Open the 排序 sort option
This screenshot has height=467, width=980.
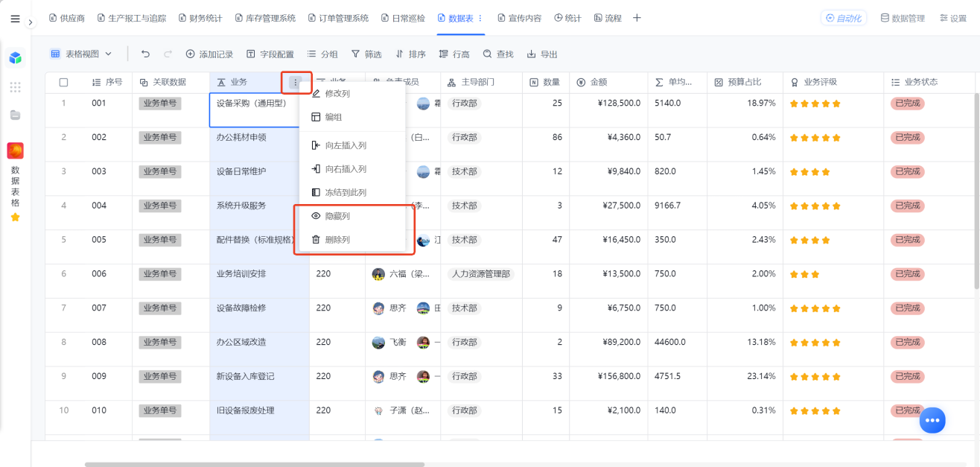(x=410, y=54)
